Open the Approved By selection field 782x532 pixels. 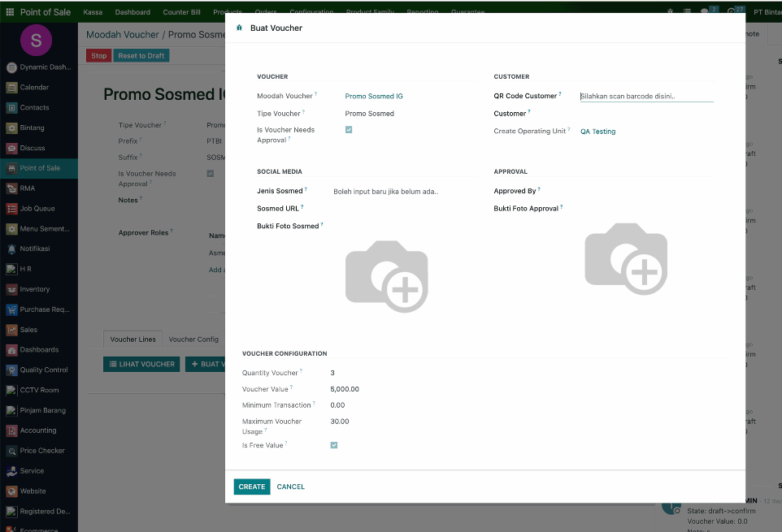(x=646, y=191)
